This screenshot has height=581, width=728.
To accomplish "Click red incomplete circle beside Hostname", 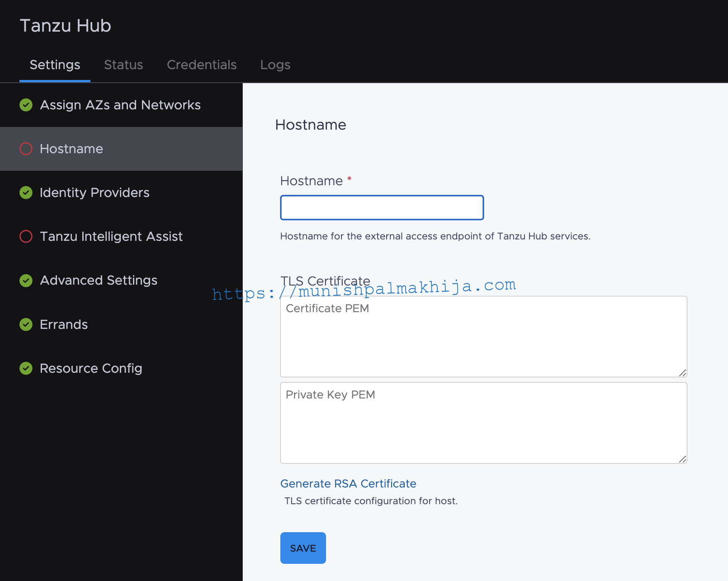I will [x=26, y=149].
